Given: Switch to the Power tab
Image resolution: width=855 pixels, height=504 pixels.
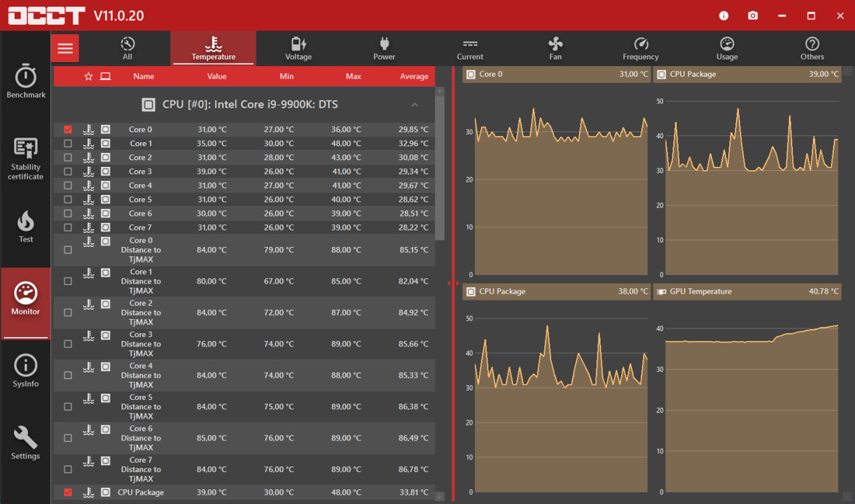Looking at the screenshot, I should [x=384, y=48].
